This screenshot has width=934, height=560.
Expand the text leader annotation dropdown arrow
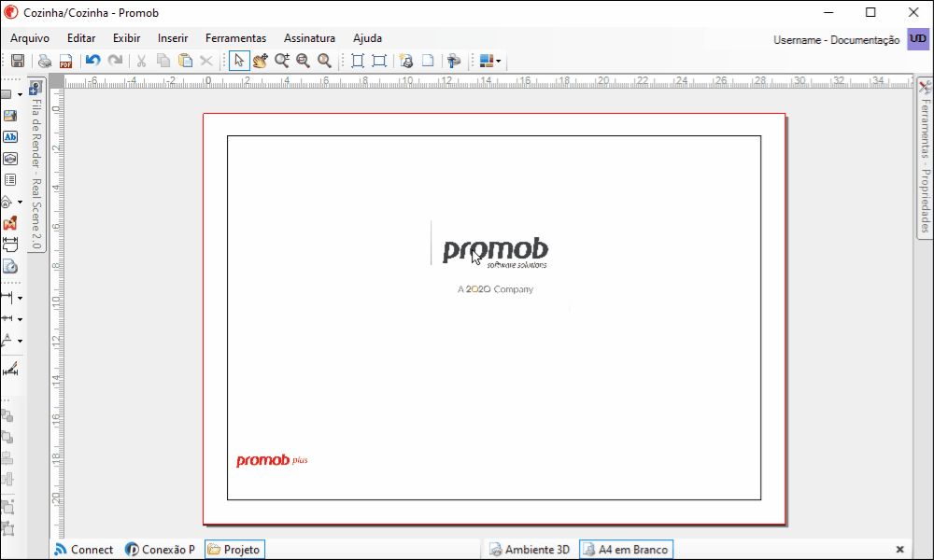[x=20, y=341]
